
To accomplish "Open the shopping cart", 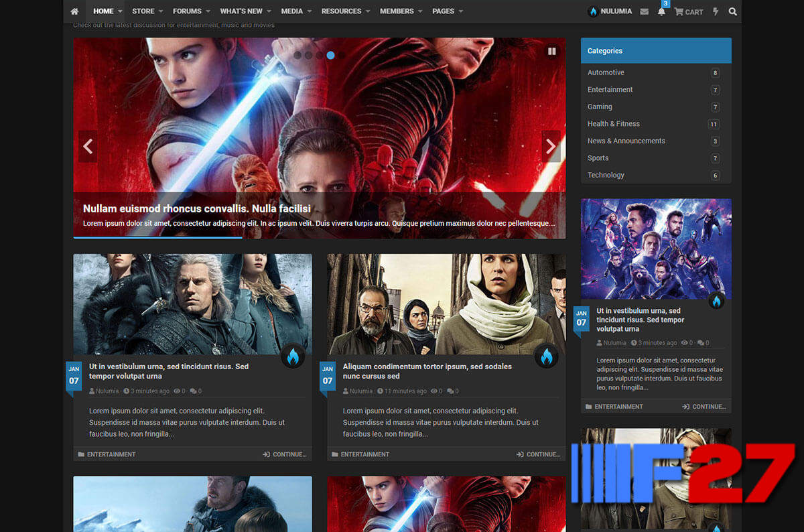I will pyautogui.click(x=689, y=11).
